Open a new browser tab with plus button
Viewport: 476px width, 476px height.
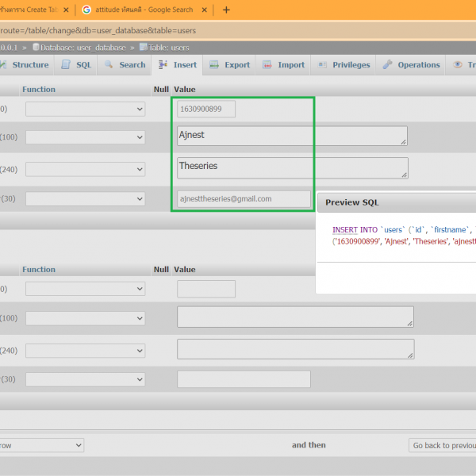(226, 10)
